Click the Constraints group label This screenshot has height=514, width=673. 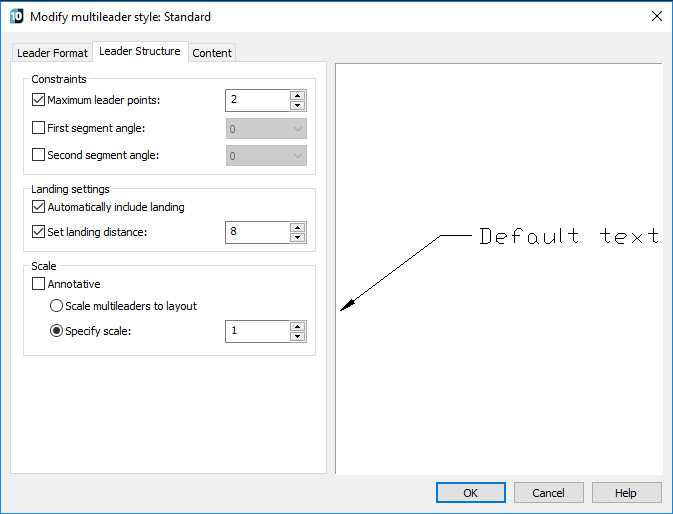tap(59, 79)
